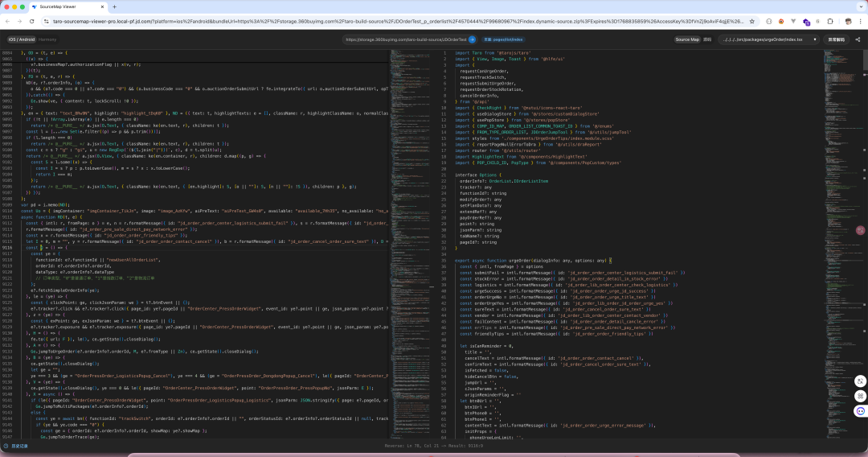Viewport: 868px width, 457px height.
Task: Open a new browser tab
Action: (x=115, y=6)
